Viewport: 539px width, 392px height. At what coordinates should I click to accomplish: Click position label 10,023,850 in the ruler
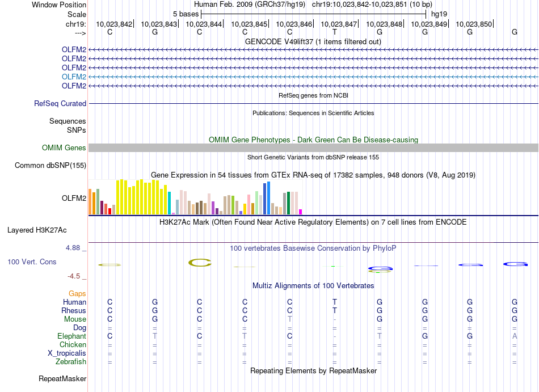point(474,24)
